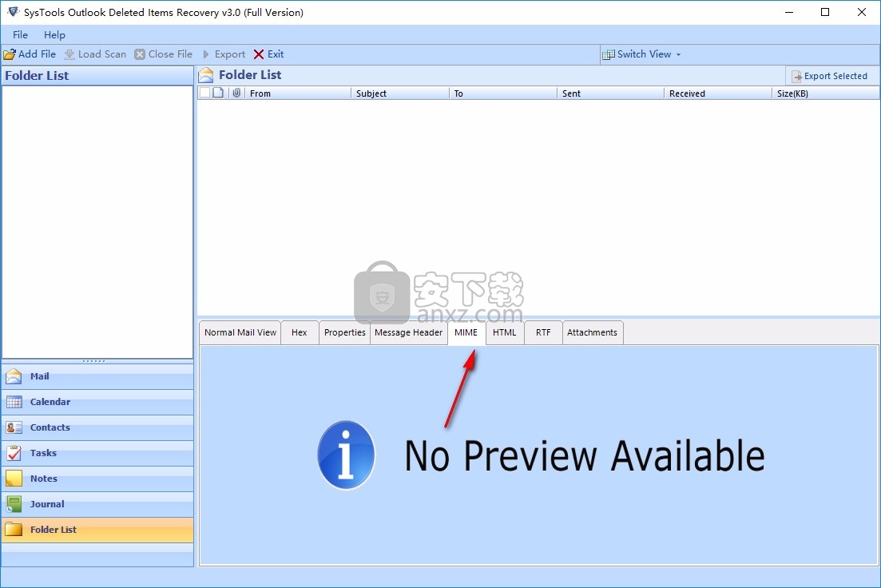Open the Calendar navigation section
This screenshot has height=588, width=881.
coord(97,402)
